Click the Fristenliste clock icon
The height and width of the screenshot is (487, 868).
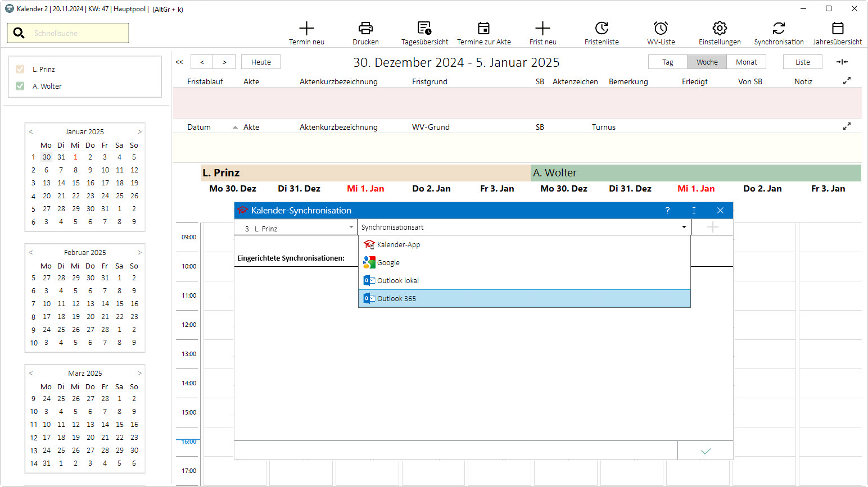pyautogui.click(x=602, y=29)
